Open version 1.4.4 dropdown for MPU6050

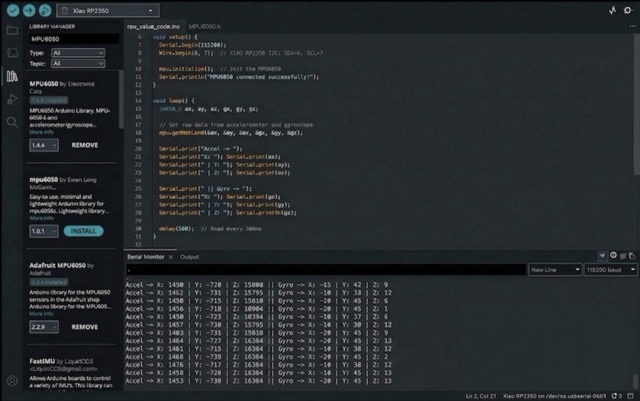44,145
